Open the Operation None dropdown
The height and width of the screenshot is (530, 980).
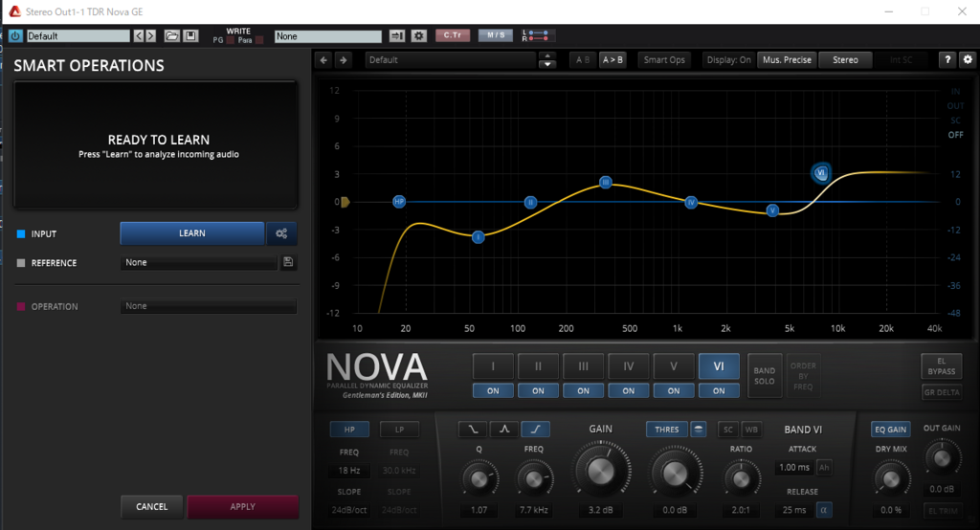tap(209, 306)
